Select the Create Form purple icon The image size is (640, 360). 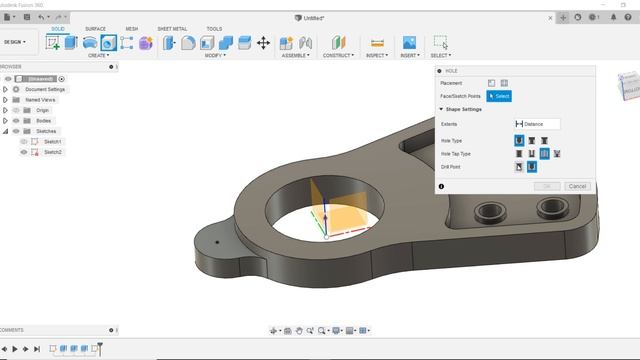tap(146, 42)
